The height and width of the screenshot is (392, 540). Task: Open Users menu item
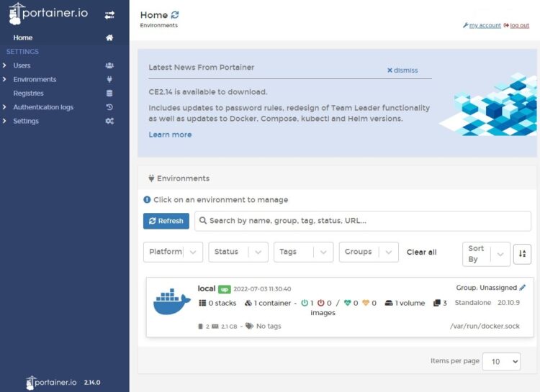tap(22, 65)
